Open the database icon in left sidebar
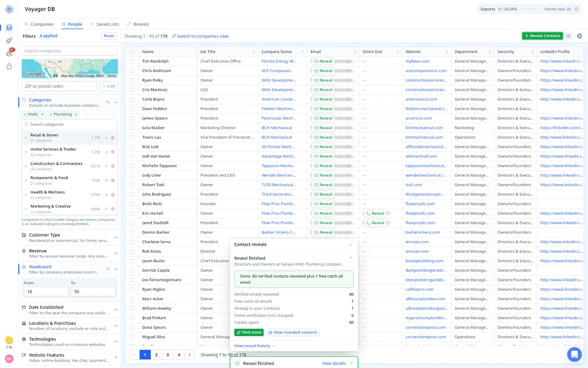 (9, 28)
